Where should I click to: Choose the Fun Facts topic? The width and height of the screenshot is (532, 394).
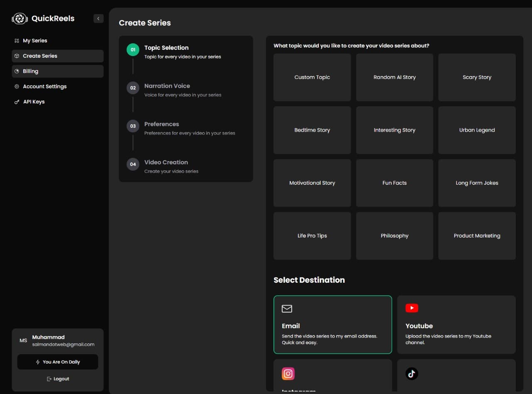pos(394,183)
